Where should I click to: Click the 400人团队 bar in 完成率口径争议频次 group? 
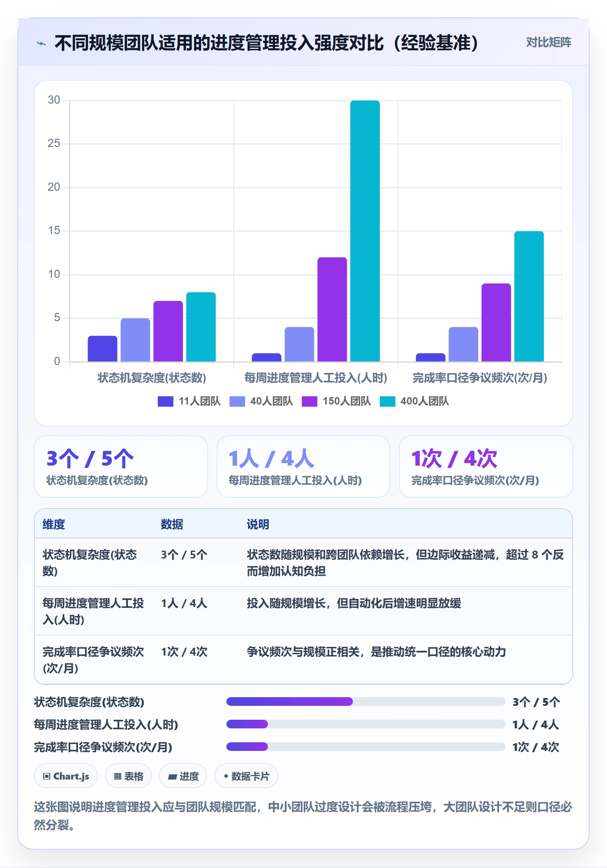click(x=529, y=297)
